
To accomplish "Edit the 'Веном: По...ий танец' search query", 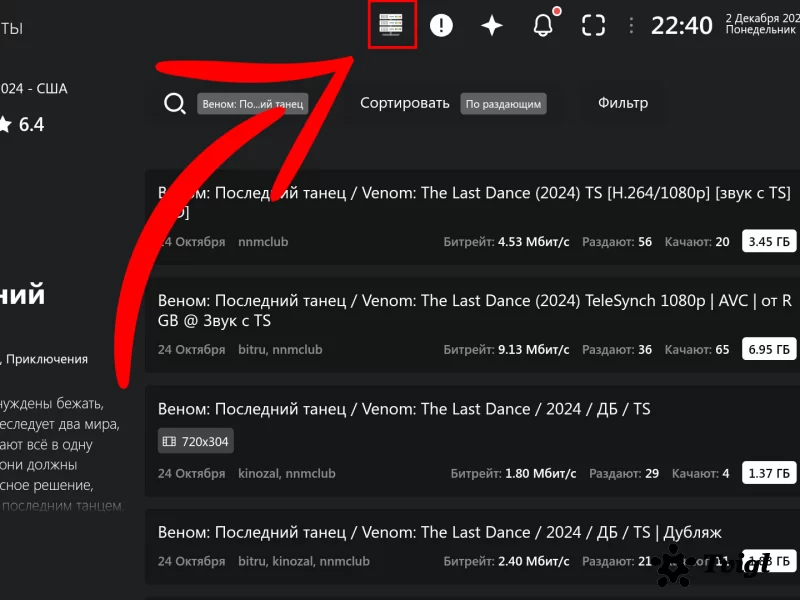I will 252,104.
